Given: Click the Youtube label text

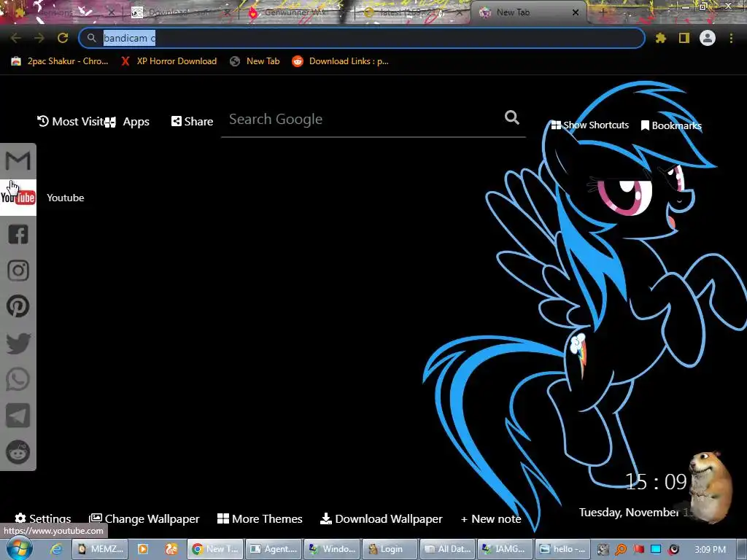Looking at the screenshot, I should [65, 198].
